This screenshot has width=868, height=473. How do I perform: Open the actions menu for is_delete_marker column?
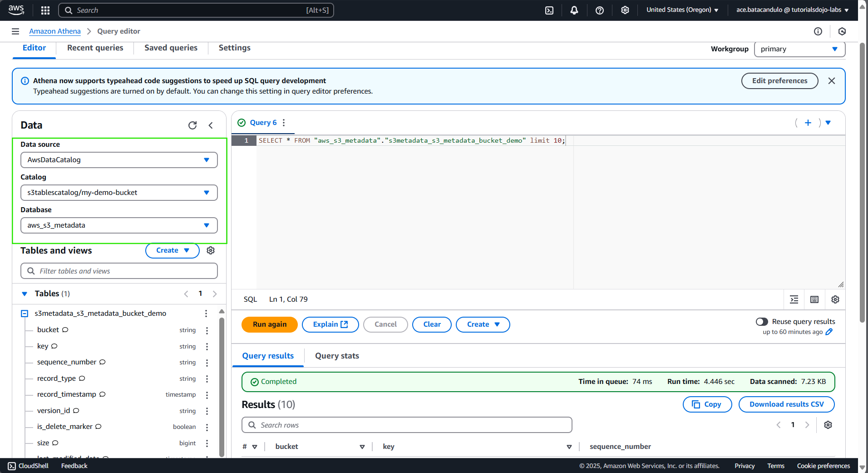(x=207, y=427)
